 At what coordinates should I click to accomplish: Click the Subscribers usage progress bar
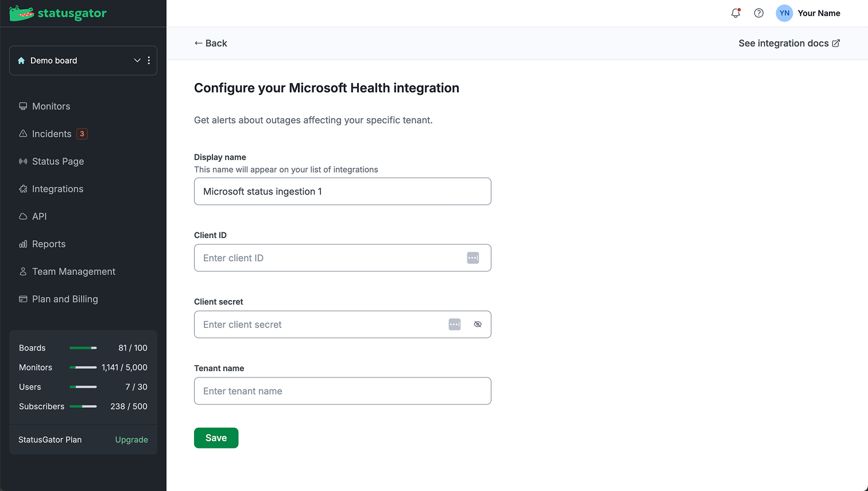pyautogui.click(x=83, y=406)
